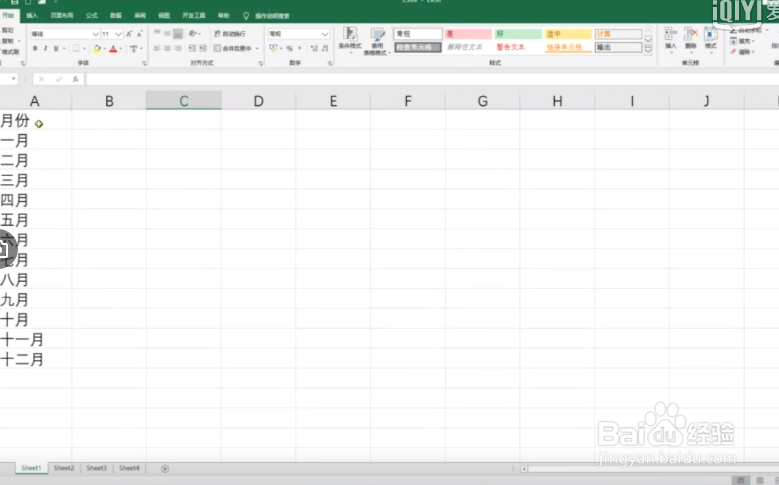
Task: Click Merge and Center (合并后居中)
Action: pos(233,48)
